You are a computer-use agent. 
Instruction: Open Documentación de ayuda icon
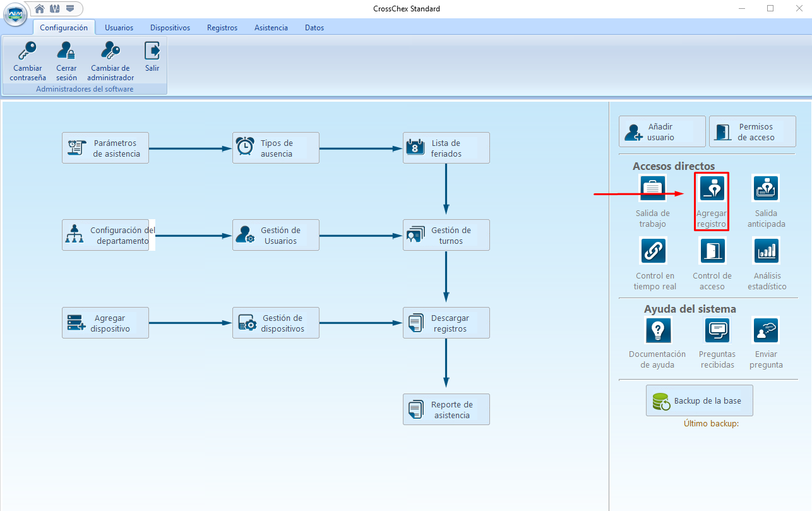657,329
